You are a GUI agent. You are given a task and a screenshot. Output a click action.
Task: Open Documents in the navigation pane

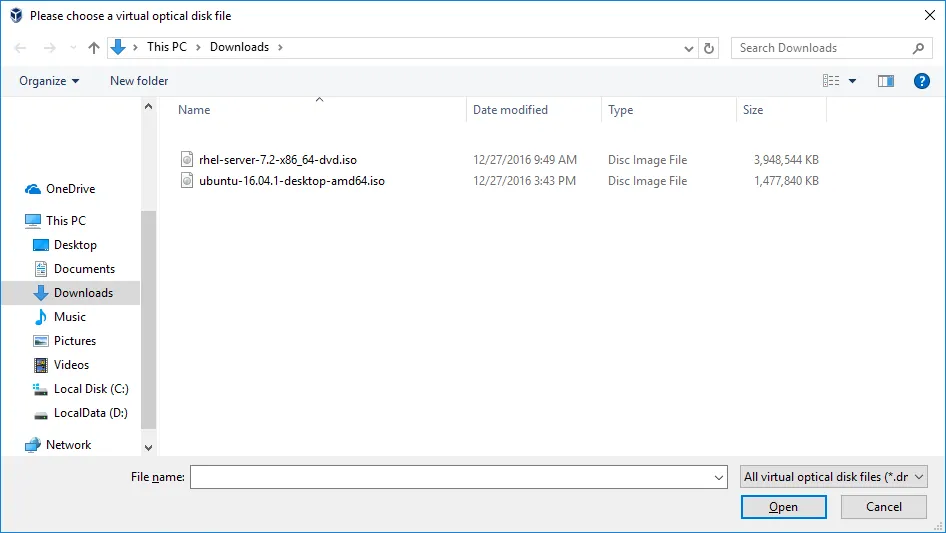point(84,269)
